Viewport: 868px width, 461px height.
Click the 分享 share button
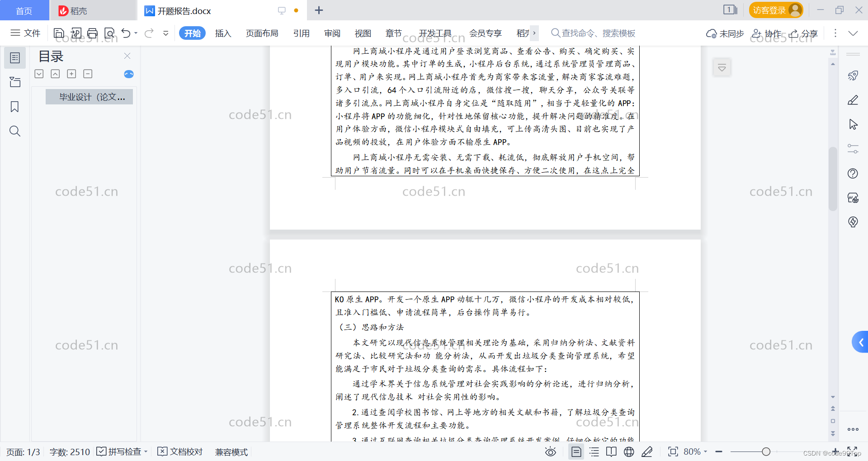click(x=804, y=33)
